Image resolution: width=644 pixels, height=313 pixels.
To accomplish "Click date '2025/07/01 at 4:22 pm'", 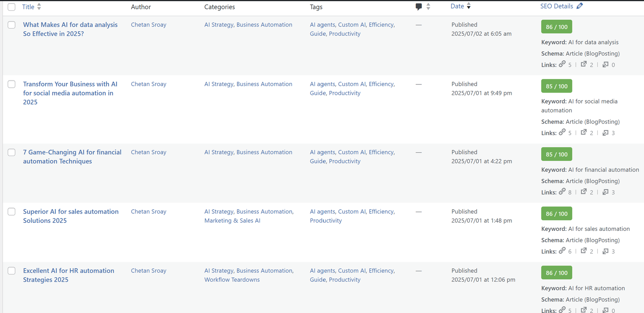I will pyautogui.click(x=482, y=161).
